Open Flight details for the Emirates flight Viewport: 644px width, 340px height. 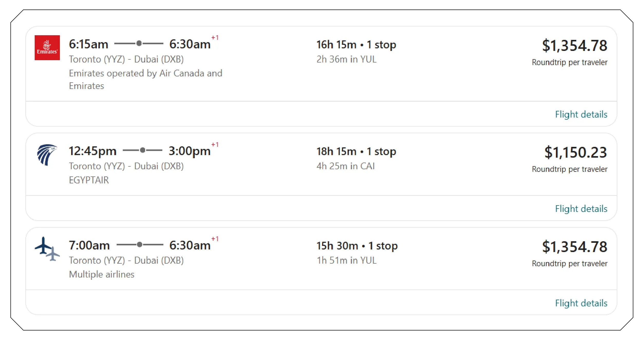[x=581, y=114]
